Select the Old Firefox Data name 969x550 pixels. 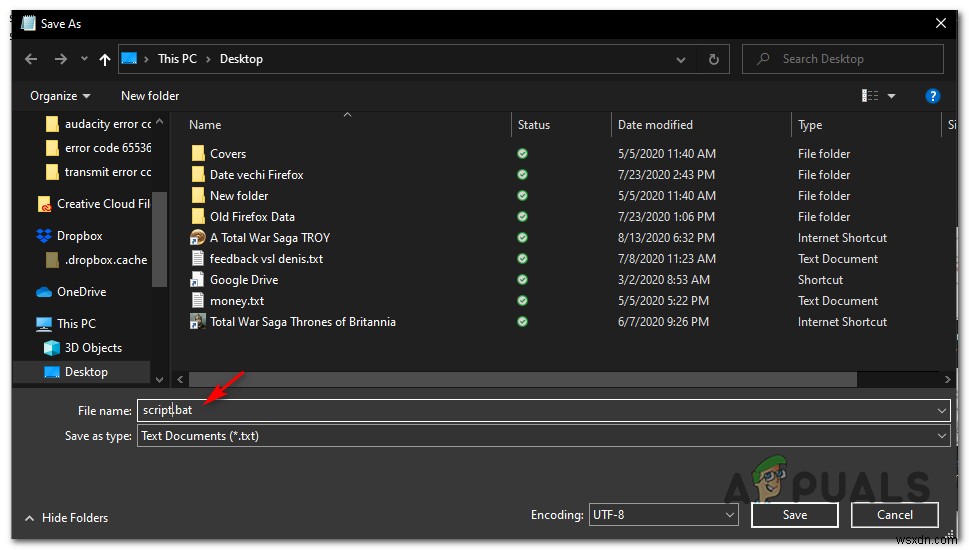252,217
